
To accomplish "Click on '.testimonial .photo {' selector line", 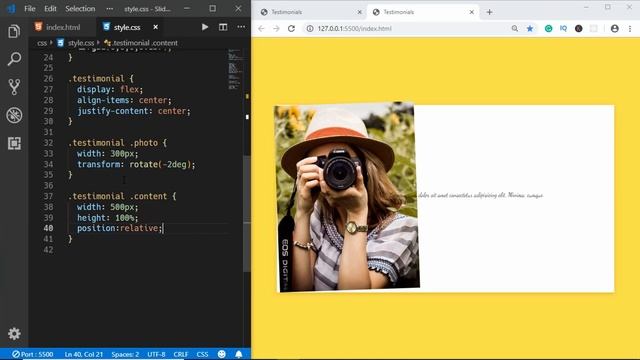I will 118,143.
